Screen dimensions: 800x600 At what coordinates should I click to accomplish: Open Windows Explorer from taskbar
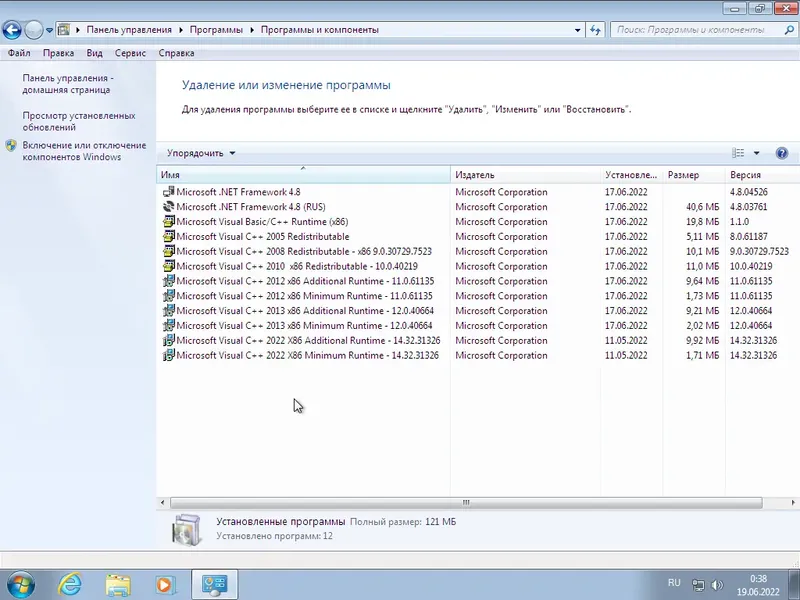point(118,585)
